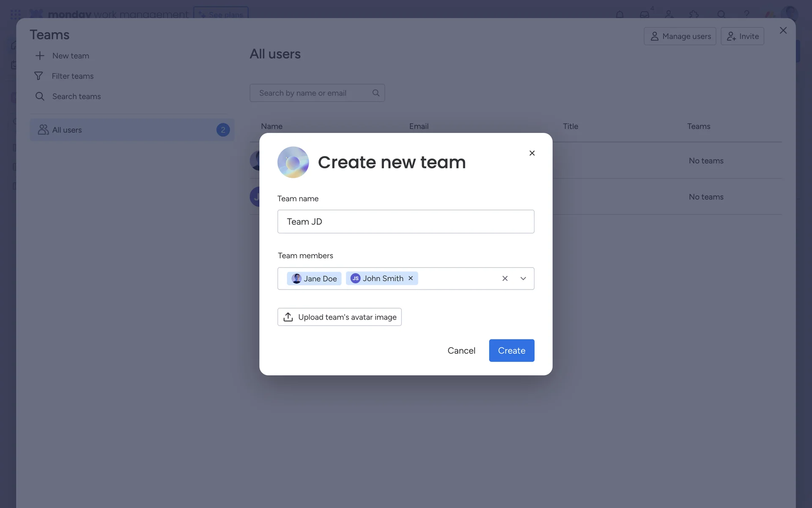Close the Create new team dialog
812x508 pixels.
(x=532, y=153)
